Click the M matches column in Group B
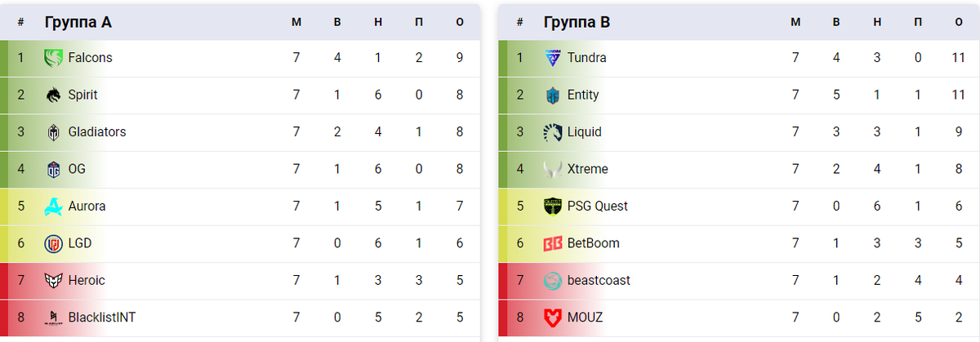Viewport: 980px width, 342px height. 795,22
